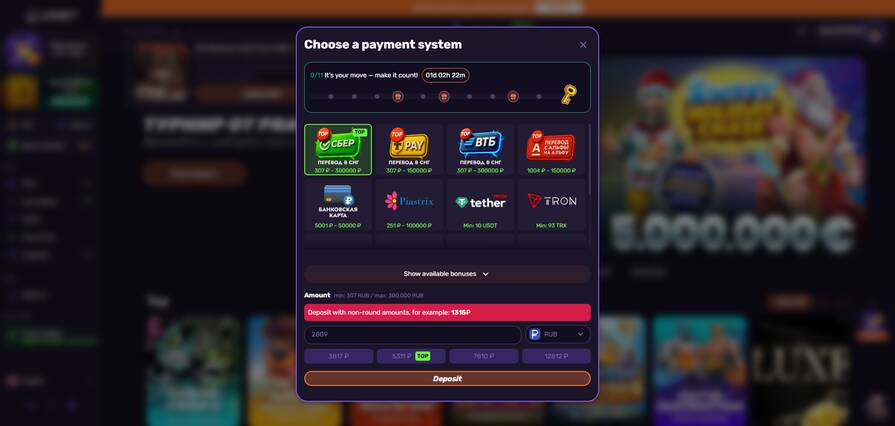Pick the Alfa bank transfer option

click(x=551, y=150)
